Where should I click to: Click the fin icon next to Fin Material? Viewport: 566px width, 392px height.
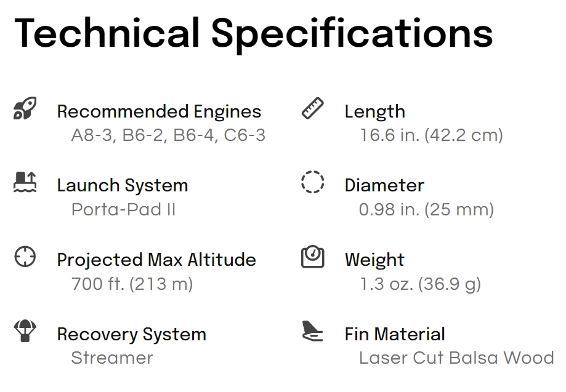(x=313, y=330)
